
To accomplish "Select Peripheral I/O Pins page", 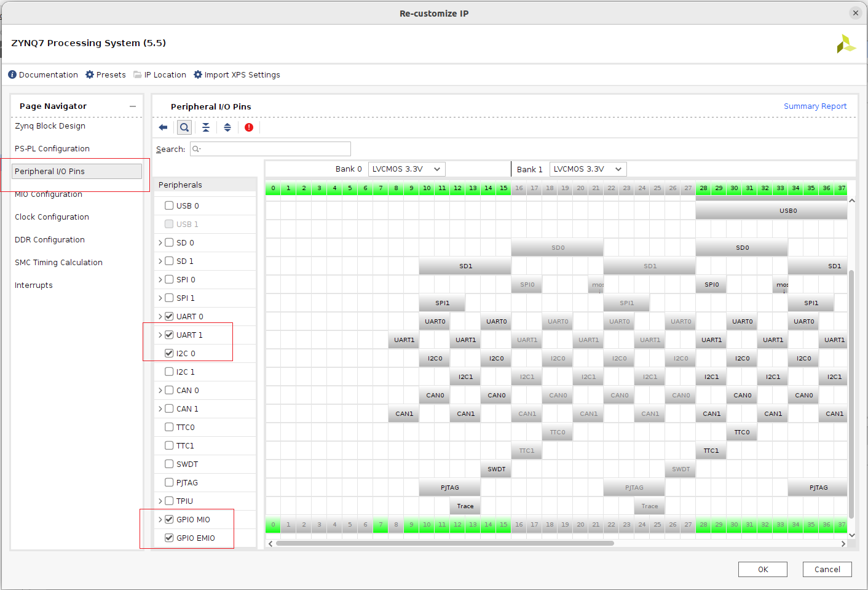I will (x=77, y=171).
